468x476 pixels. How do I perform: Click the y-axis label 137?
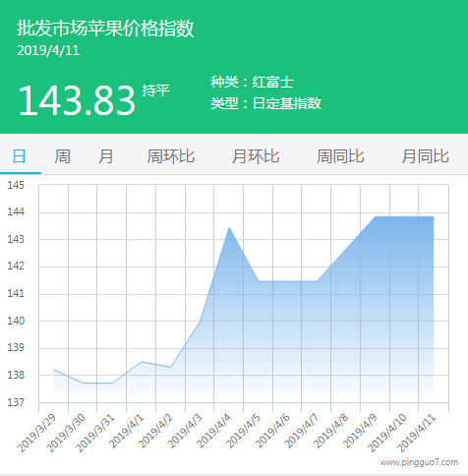pyautogui.click(x=16, y=402)
